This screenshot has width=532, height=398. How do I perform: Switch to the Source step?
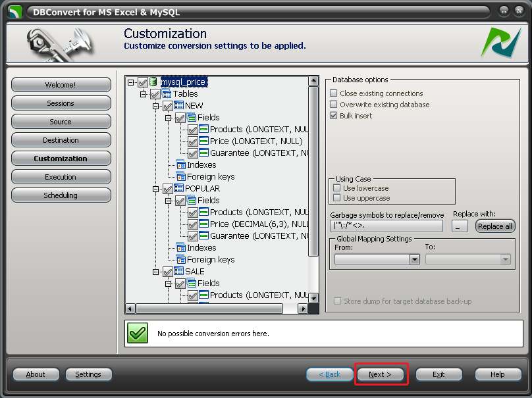pyautogui.click(x=61, y=121)
